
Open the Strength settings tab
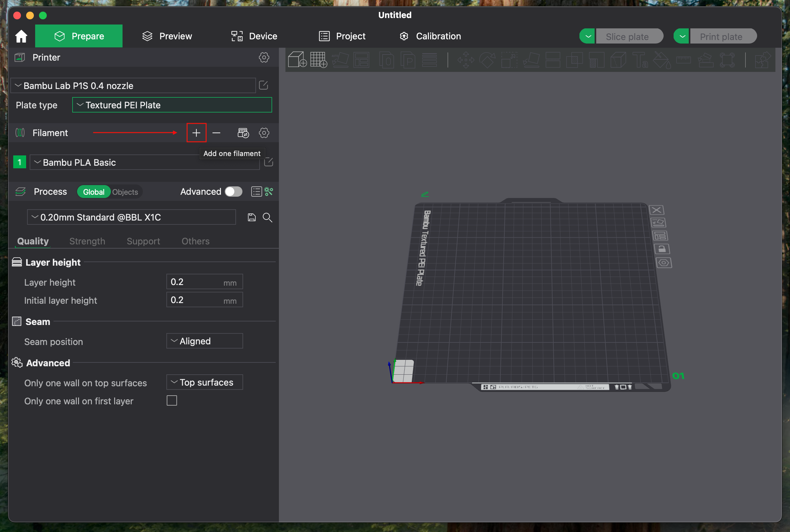point(87,241)
